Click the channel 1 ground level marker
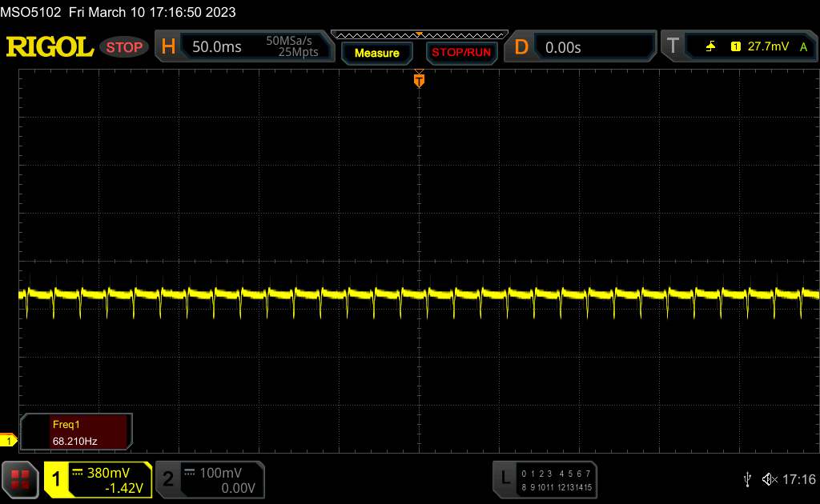This screenshot has height=504, width=820. 8,440
